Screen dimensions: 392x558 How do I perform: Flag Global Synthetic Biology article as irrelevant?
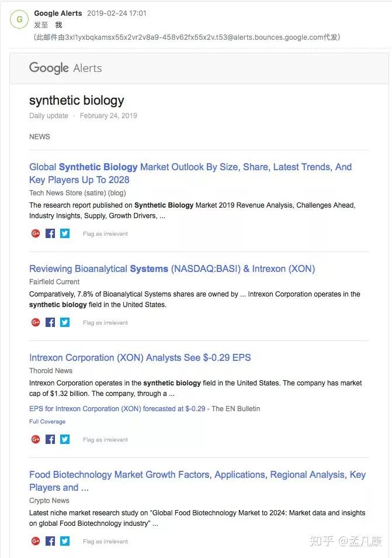[105, 234]
